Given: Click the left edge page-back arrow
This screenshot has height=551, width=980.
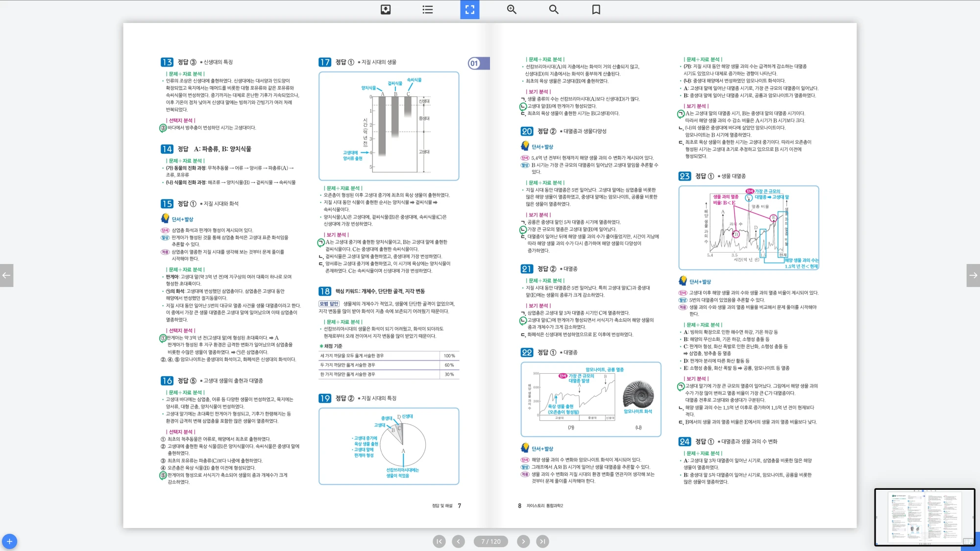Looking at the screenshot, I should coord(6,275).
